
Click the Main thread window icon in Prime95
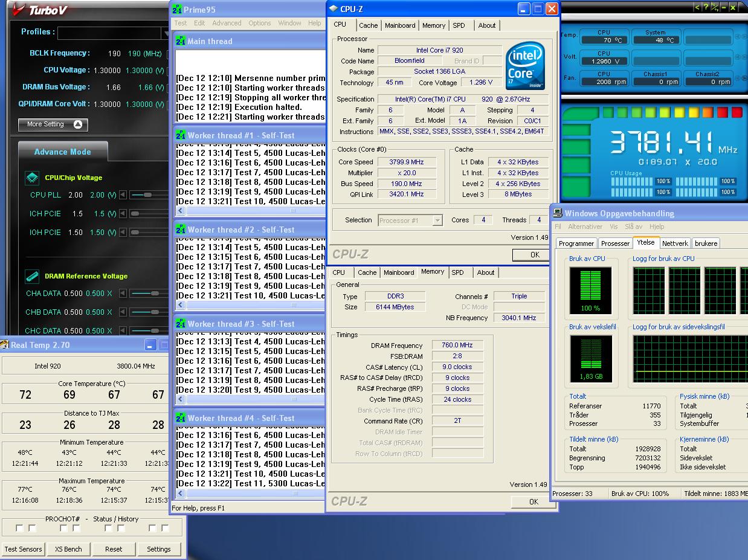coord(181,41)
